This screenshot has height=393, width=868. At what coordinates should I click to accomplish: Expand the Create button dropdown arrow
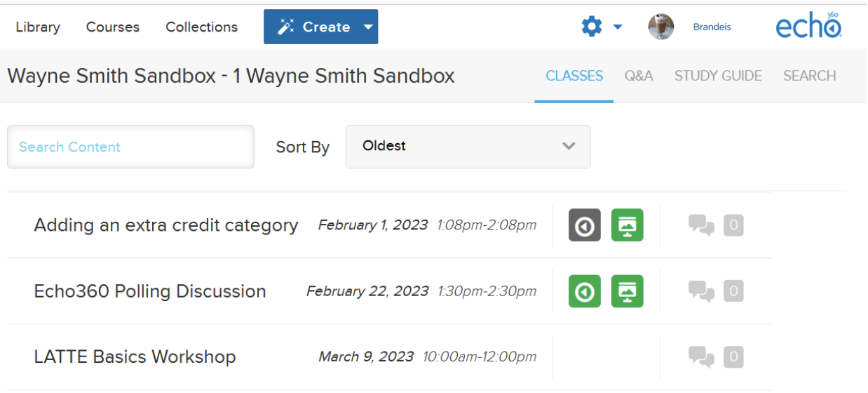(368, 27)
